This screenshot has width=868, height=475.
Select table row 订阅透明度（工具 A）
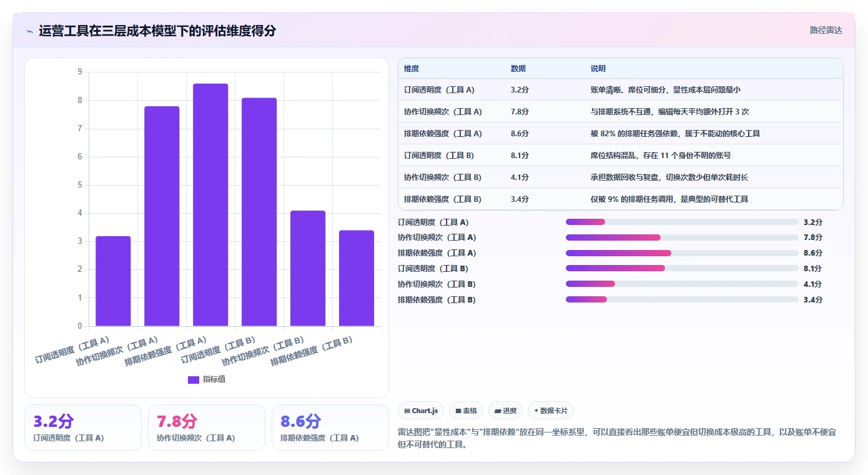tap(621, 90)
